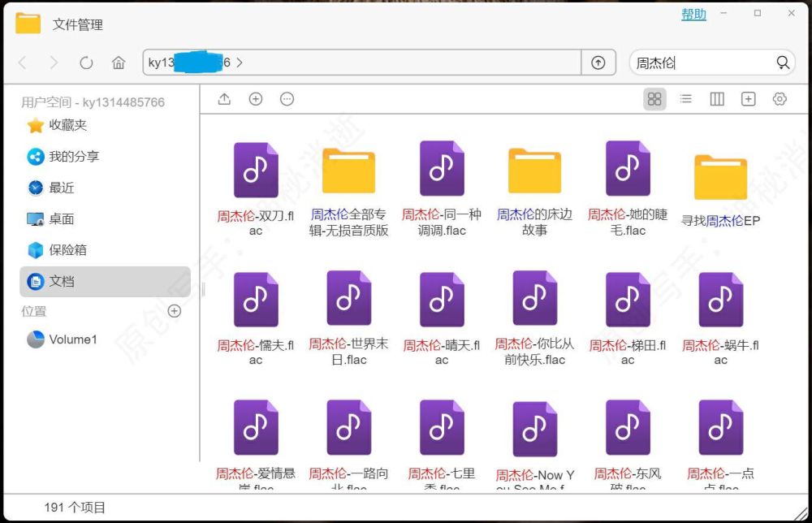This screenshot has height=523, width=812.
Task: Select the file 周杰伦-晴天.flac
Action: [442, 318]
